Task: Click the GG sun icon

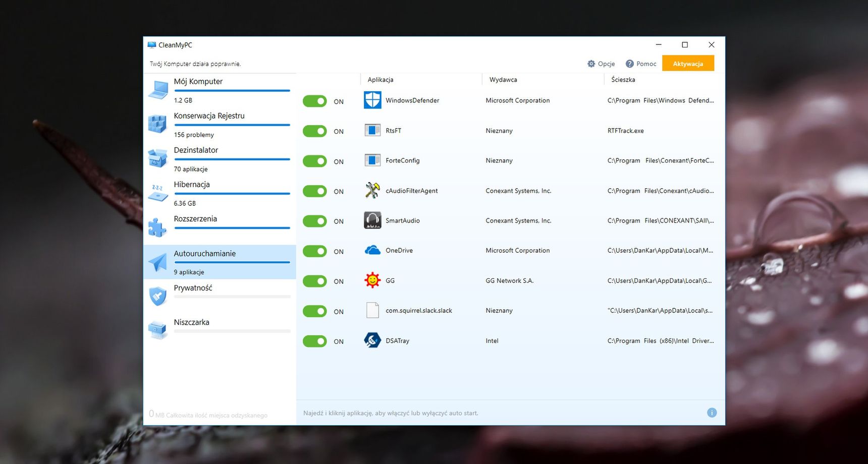Action: tap(372, 280)
